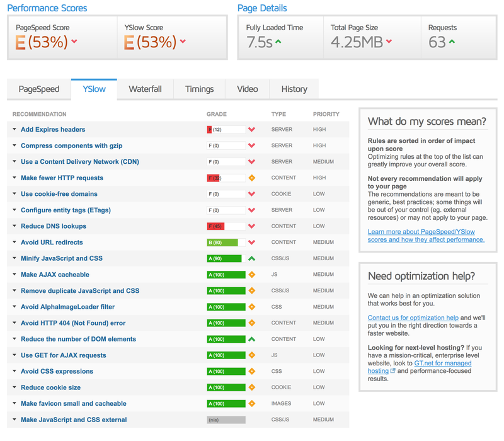Screen dimensions: 504x441
Task: Click the red down-arrow beside PageSpeed Score E (53%)
Action: 74,41
